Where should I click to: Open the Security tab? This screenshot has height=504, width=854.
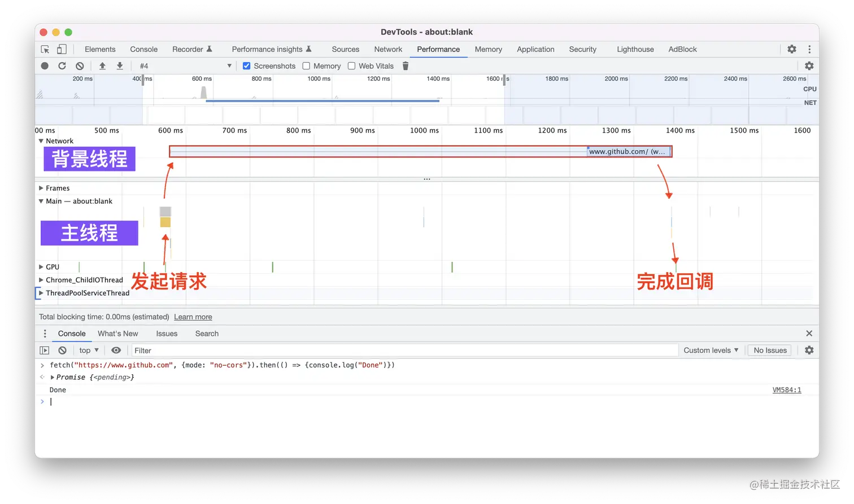[583, 49]
